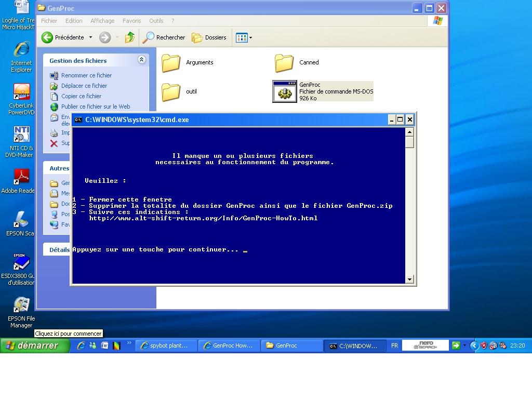
Task: Launch CyberLink PowerDVD from desktop
Action: coord(21,92)
